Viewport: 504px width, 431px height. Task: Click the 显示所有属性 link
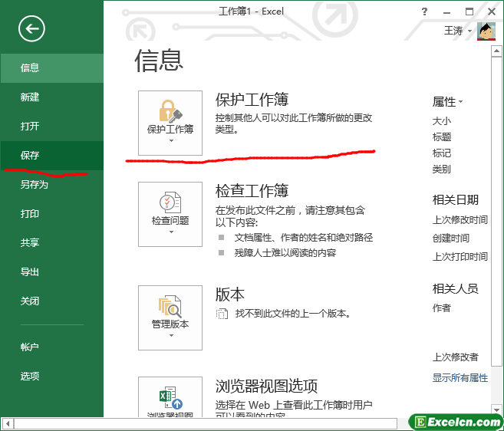click(x=460, y=377)
